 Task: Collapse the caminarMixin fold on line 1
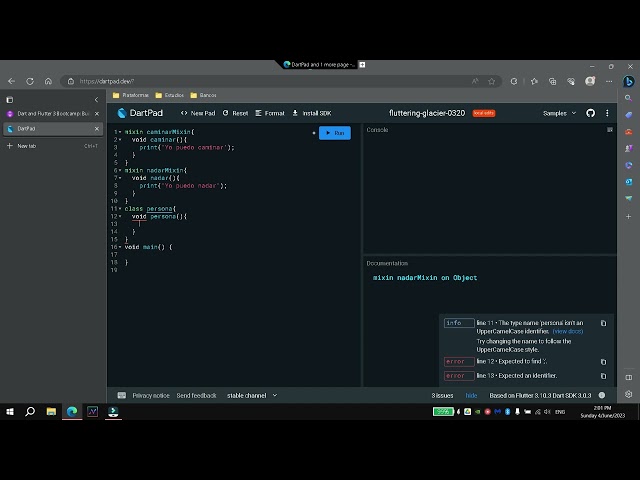pyautogui.click(x=121, y=132)
